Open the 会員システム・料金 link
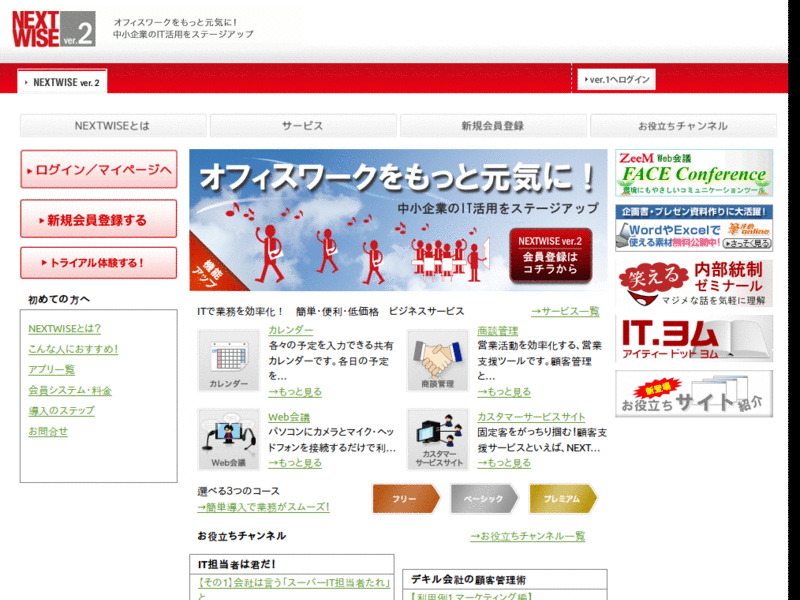 pyautogui.click(x=70, y=391)
